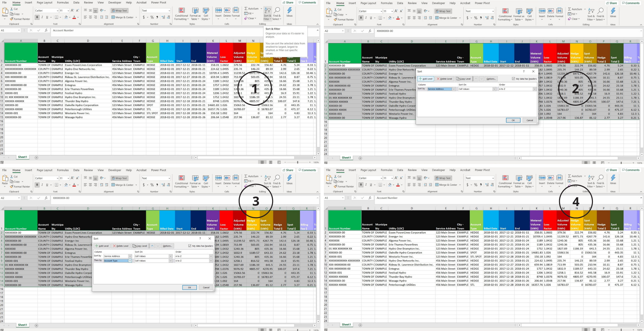Open Cell Styles in top-left window
Viewport: 644px width, 331px height.
click(206, 14)
